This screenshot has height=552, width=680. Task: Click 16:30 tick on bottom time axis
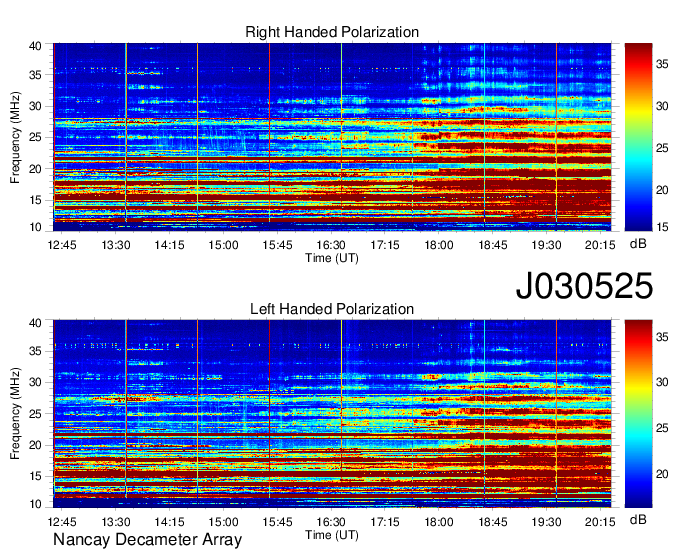[x=331, y=522]
